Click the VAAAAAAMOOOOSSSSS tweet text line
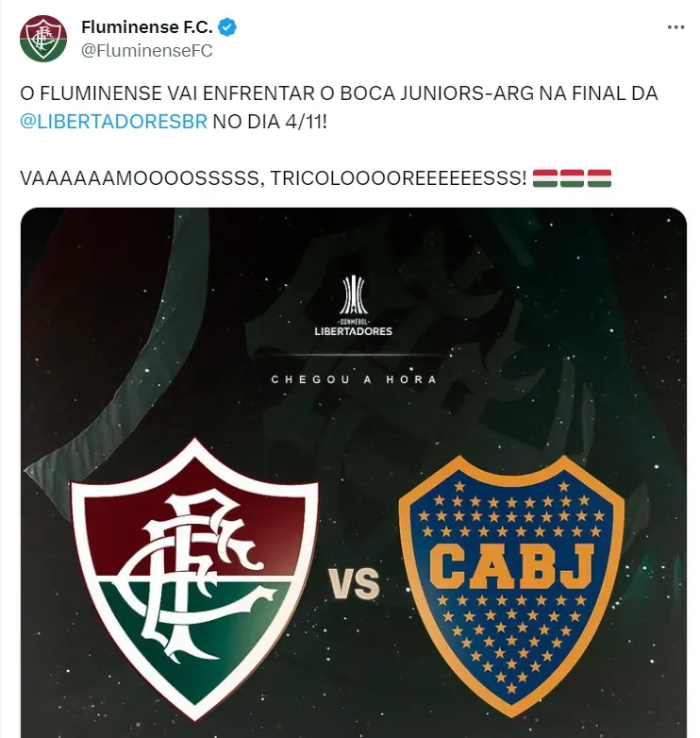 pyautogui.click(x=315, y=179)
